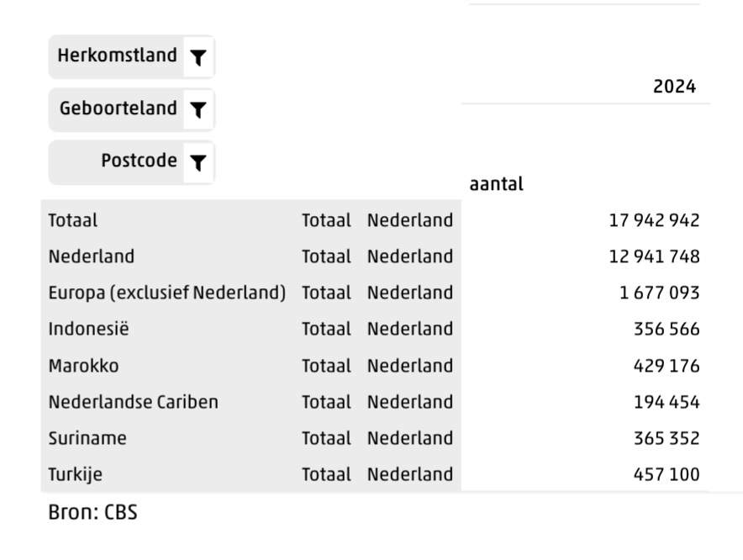Click the value 17 942 942 cell
743x560 pixels.
coord(654,220)
